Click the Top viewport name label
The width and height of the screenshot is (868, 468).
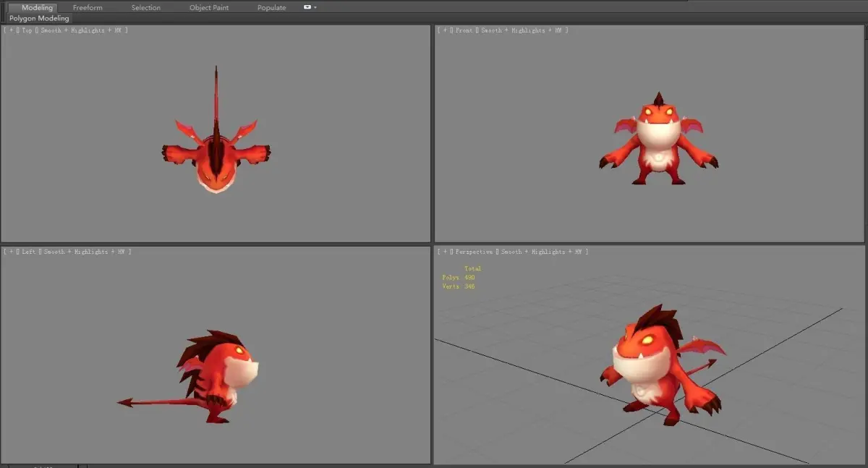[x=27, y=30]
